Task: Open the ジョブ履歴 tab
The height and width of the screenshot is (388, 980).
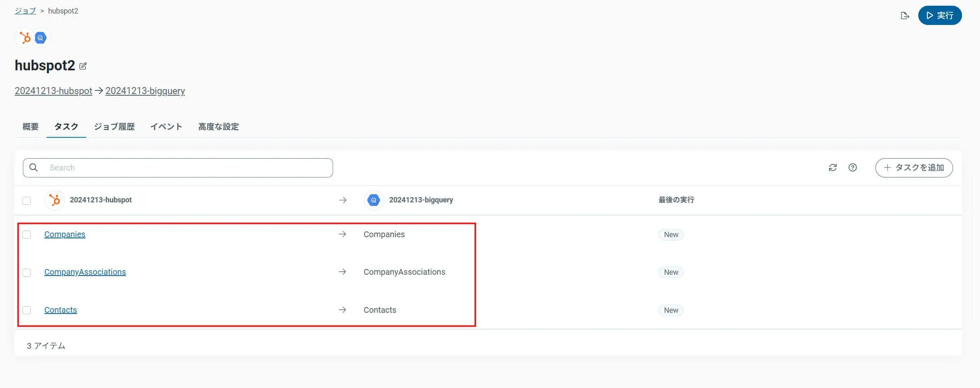Action: click(x=114, y=127)
